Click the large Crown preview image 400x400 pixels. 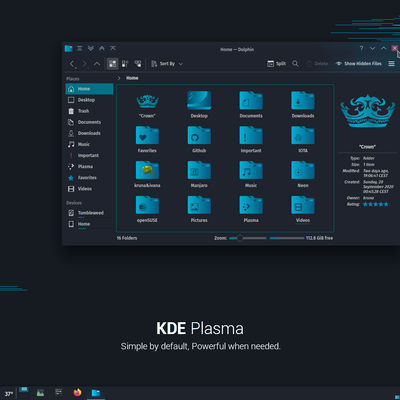(367, 111)
